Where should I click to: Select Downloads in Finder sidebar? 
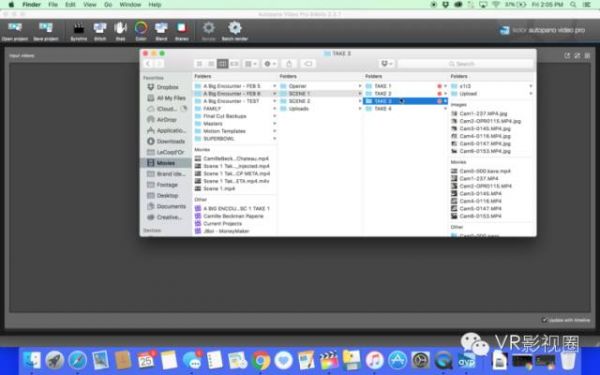166,141
